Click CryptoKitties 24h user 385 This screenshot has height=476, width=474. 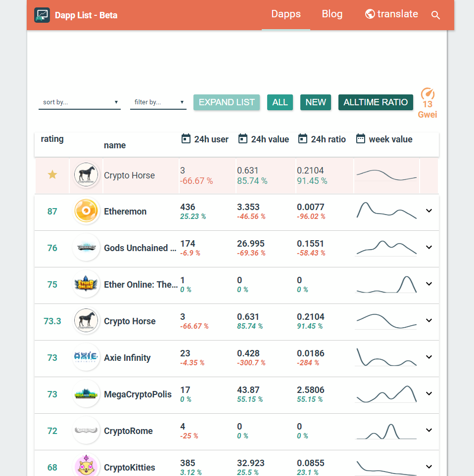point(188,463)
